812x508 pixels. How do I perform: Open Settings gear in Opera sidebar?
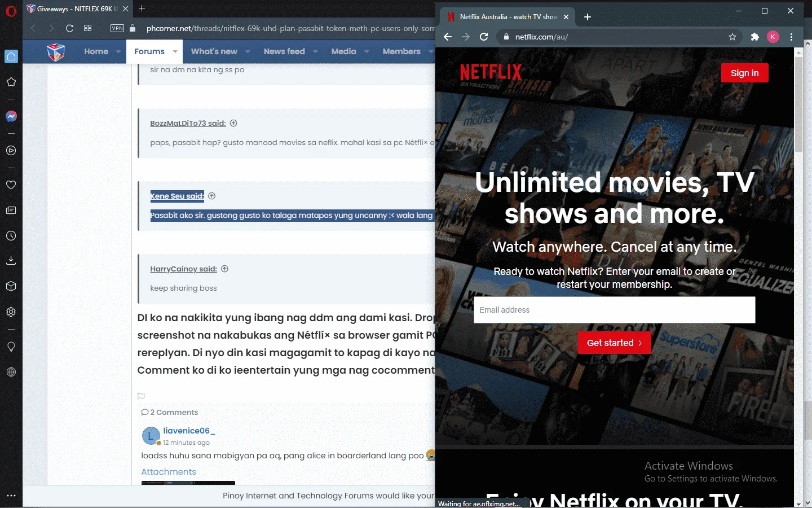click(11, 312)
